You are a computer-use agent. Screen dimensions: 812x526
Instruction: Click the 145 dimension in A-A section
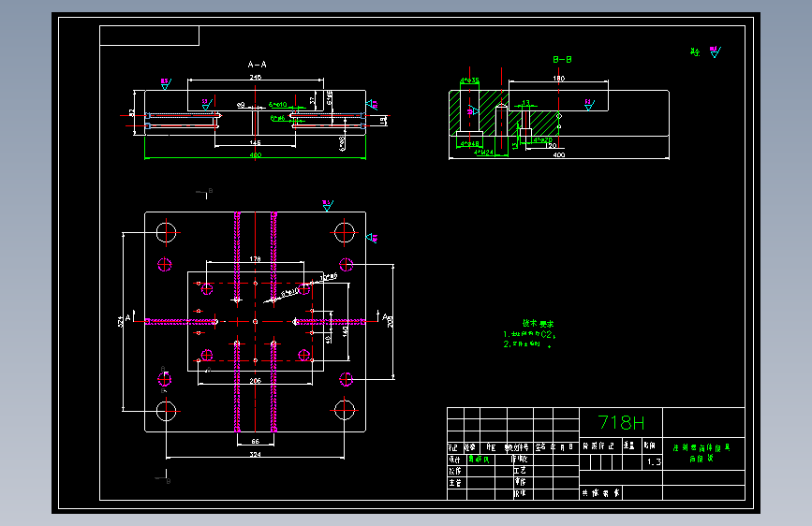tap(256, 142)
